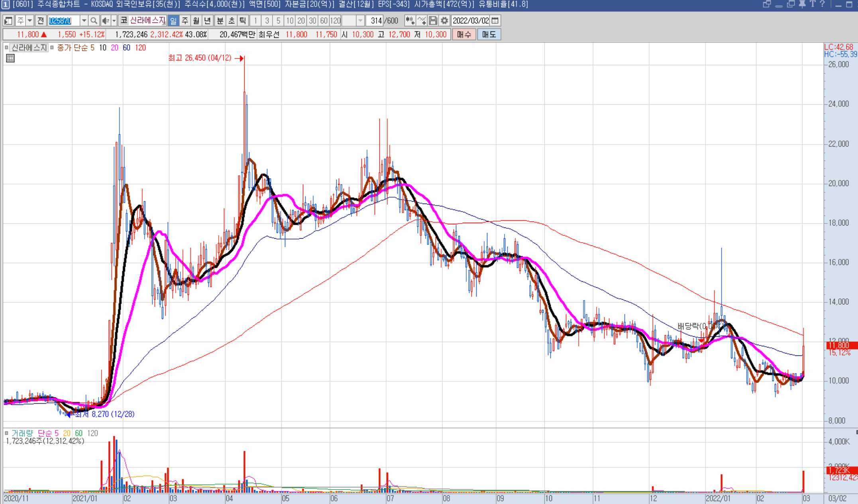
Task: Click the screen number 1 icon in title bar
Action: (5, 4)
